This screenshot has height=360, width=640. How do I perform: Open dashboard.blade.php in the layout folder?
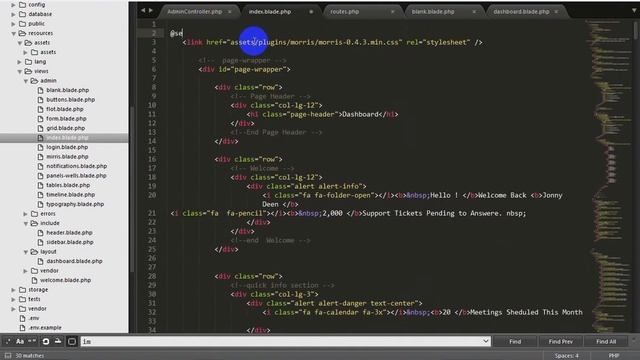(x=74, y=261)
